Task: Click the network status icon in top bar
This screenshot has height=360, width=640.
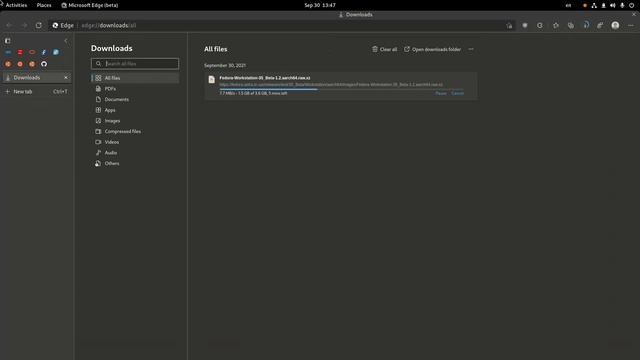Action: coord(594,5)
